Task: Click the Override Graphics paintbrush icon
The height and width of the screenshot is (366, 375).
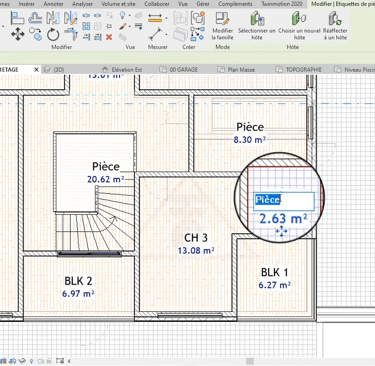Action: [123, 26]
